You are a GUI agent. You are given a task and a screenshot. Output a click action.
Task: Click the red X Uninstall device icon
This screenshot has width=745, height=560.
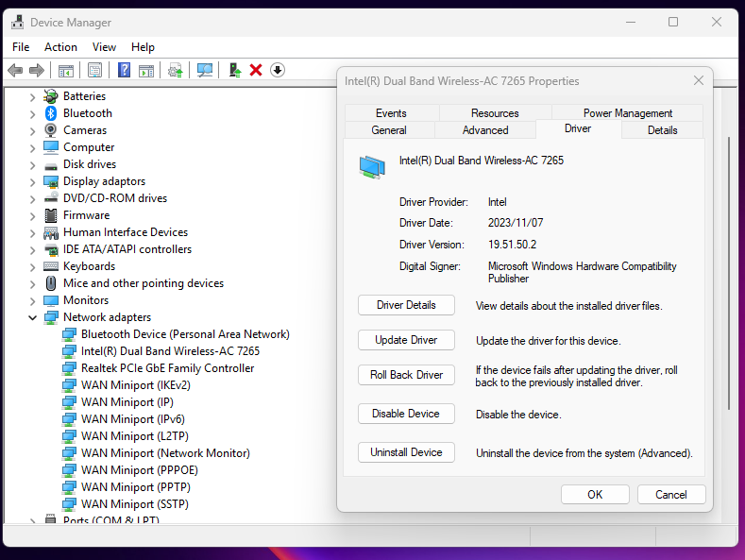(x=256, y=71)
